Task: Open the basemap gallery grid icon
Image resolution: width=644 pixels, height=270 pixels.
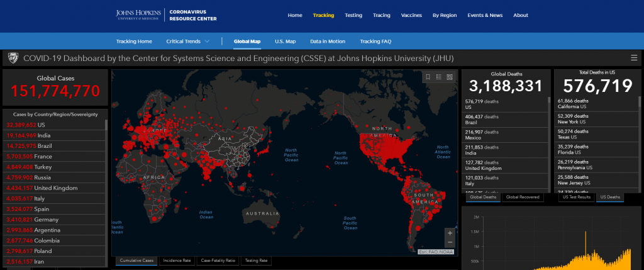Action: 450,77
